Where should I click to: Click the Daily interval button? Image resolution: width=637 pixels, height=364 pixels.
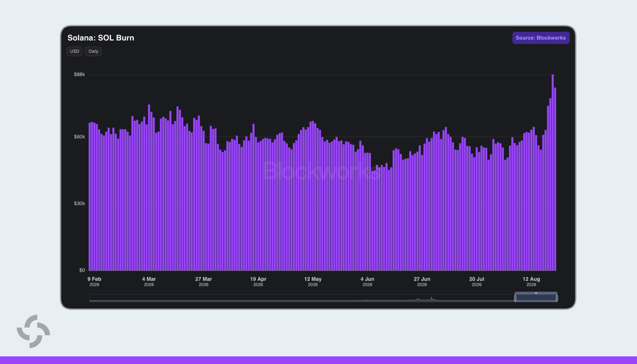point(93,51)
